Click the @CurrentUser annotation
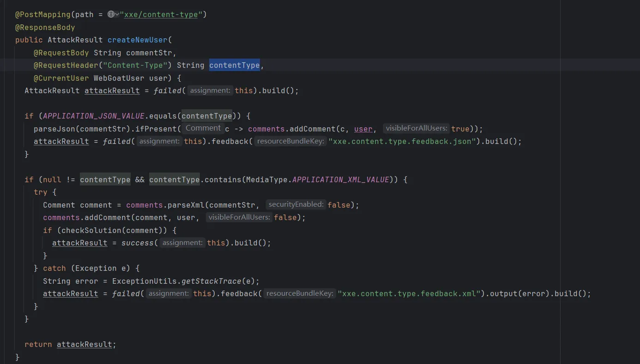The height and width of the screenshot is (364, 640). (61, 78)
